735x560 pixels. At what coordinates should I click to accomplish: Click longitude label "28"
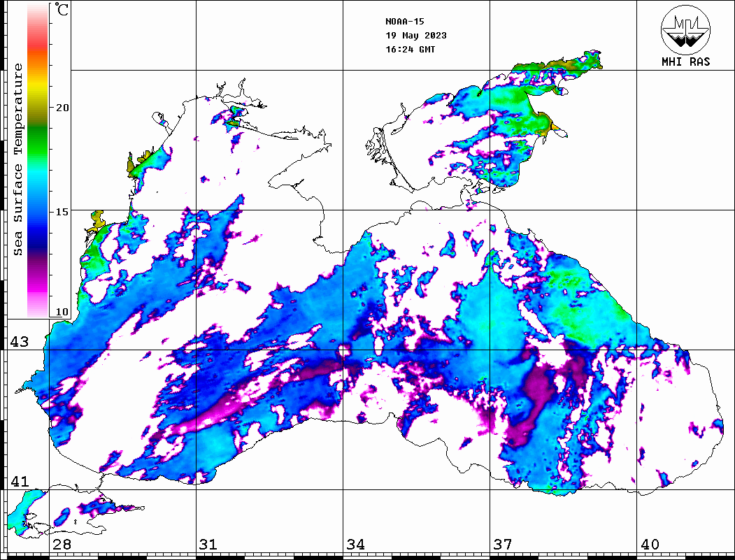coord(62,545)
